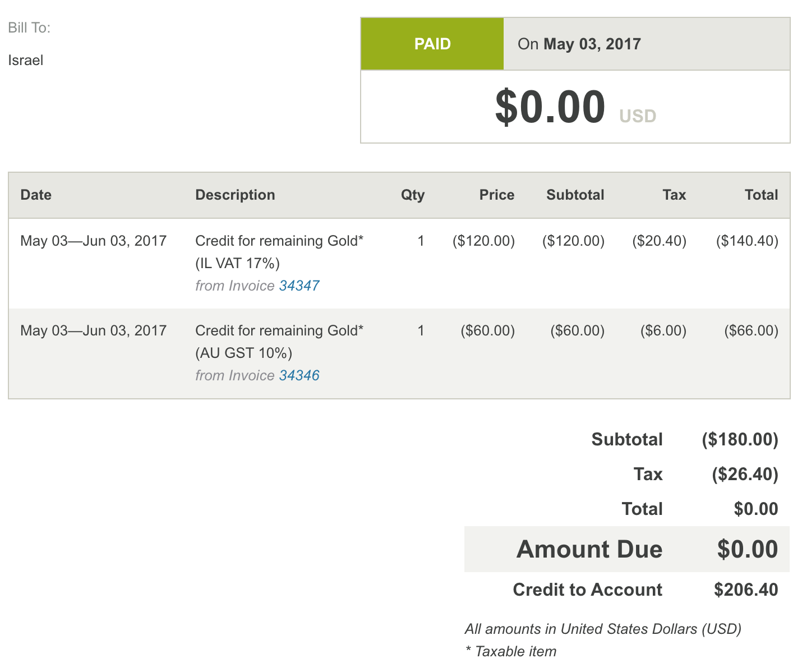Click the '(AU GST 10%)' text

(244, 353)
